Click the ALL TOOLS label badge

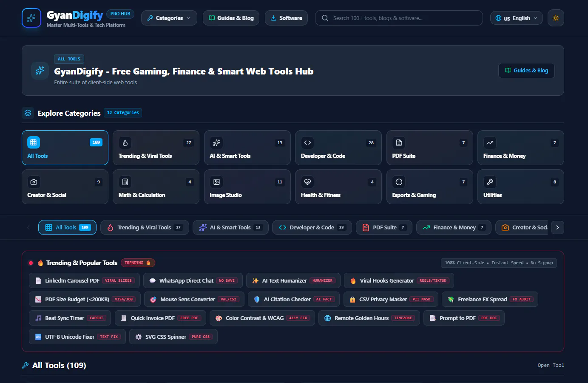(69, 59)
